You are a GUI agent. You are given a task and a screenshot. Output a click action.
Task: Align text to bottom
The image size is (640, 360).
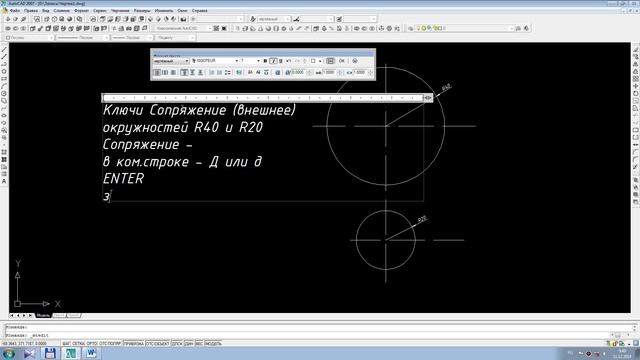click(200, 72)
